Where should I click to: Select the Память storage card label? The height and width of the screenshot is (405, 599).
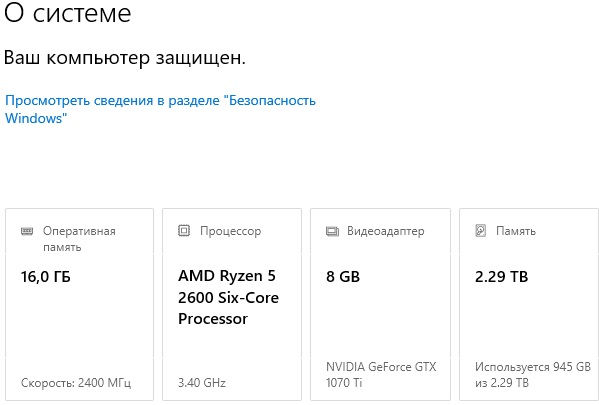tap(516, 231)
